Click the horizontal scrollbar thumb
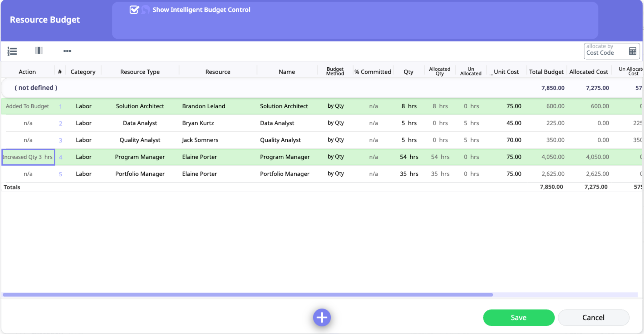Image resolution: width=644 pixels, height=334 pixels. pos(248,295)
